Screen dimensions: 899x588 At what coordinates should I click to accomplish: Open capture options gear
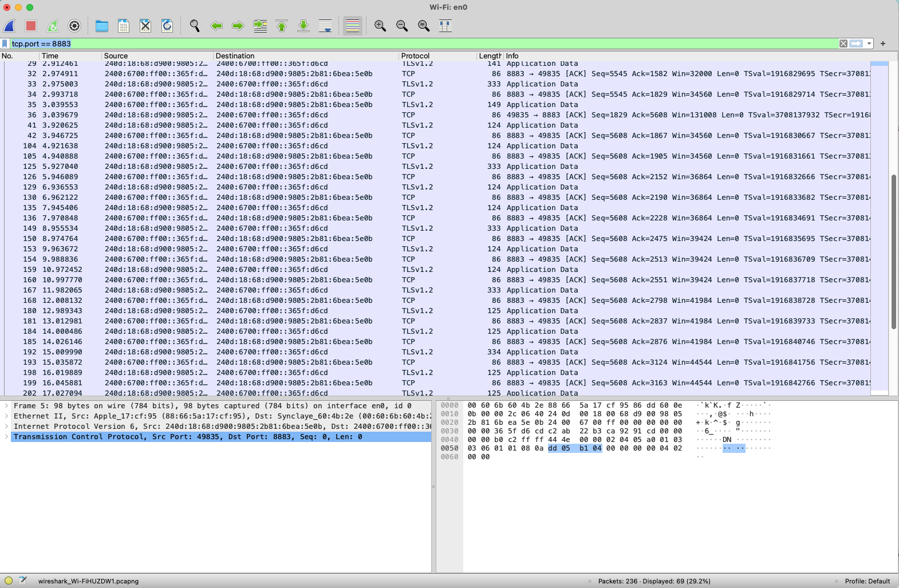(x=74, y=26)
